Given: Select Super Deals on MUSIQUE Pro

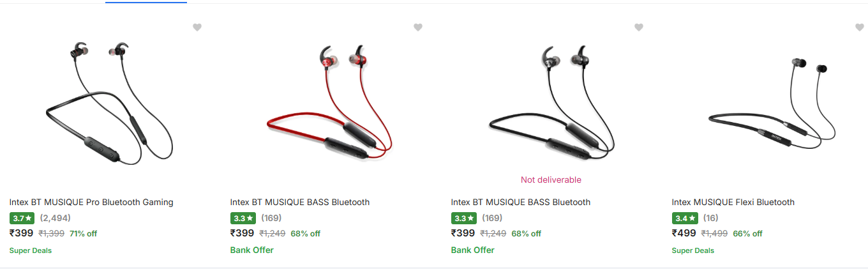Looking at the screenshot, I should 31,250.
